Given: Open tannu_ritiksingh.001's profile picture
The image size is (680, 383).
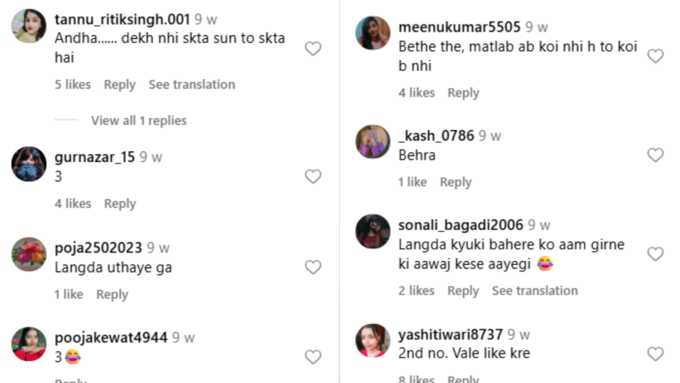Looking at the screenshot, I should (29, 26).
